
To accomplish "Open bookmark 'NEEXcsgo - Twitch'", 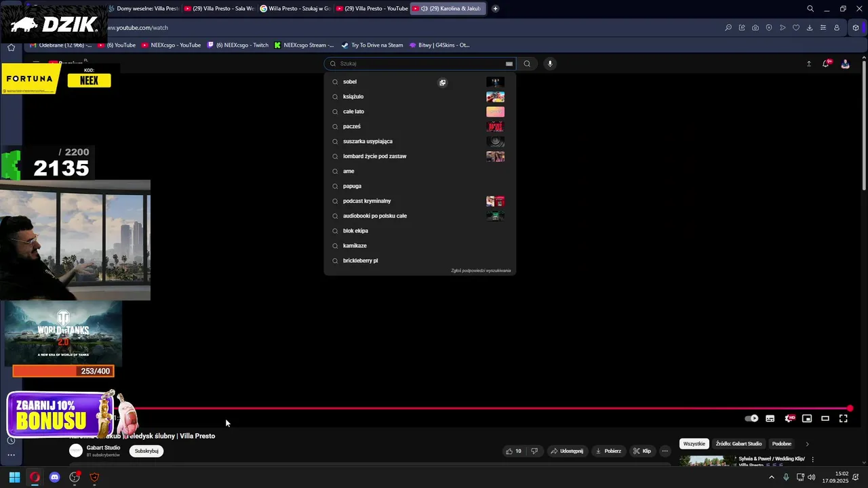I will click(x=238, y=45).
